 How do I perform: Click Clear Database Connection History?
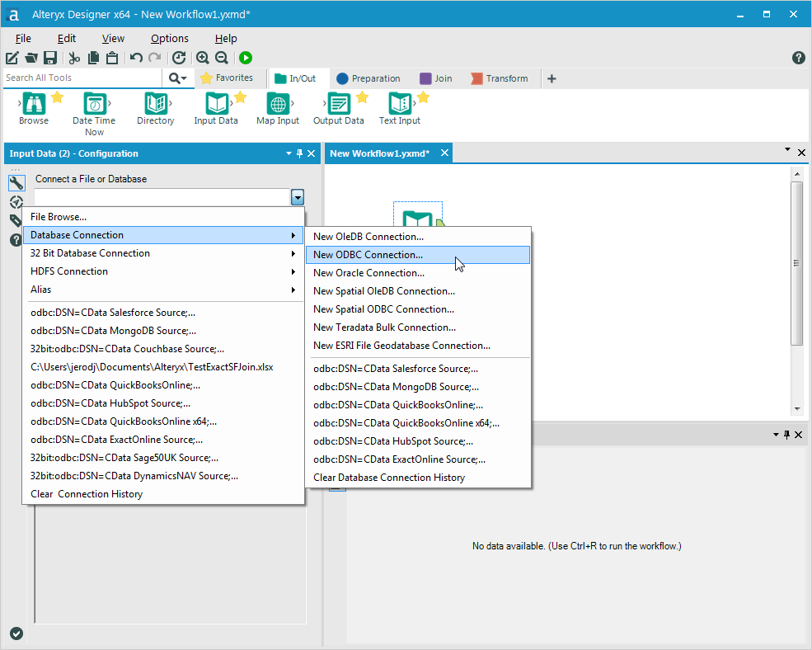click(389, 478)
